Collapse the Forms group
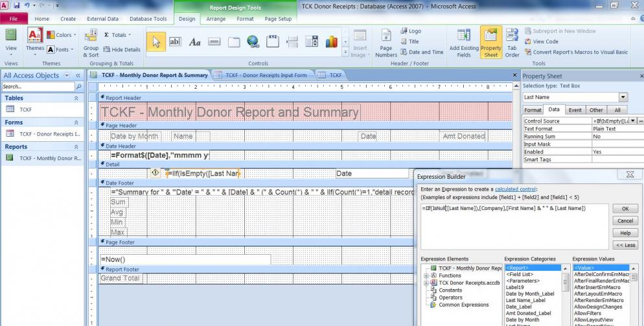Image resolution: width=644 pixels, height=326 pixels. pos(76,122)
